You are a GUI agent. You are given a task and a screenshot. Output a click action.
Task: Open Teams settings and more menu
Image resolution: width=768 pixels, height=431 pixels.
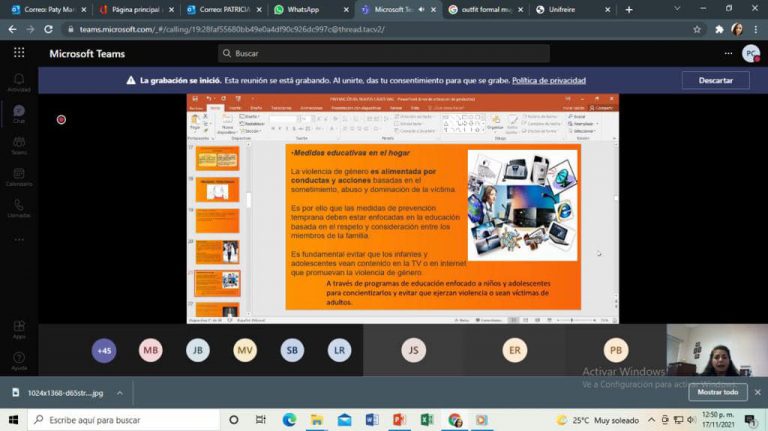pos(727,53)
